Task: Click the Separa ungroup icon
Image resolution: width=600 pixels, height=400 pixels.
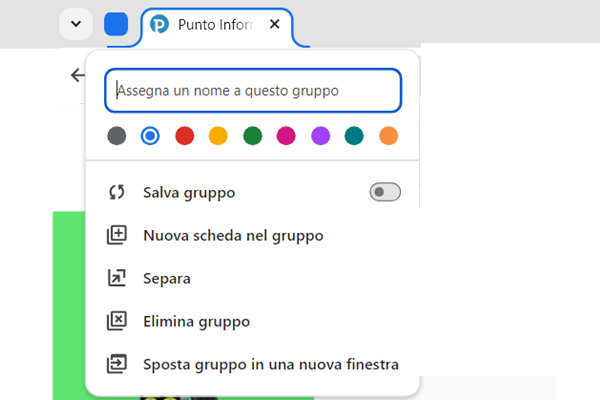Action: tap(117, 278)
